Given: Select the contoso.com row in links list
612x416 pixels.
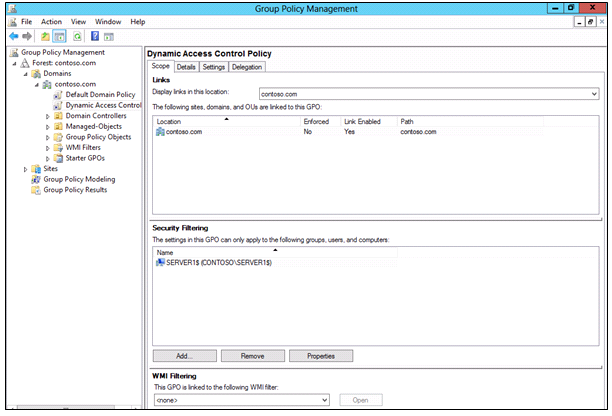Looking at the screenshot, I should click(349, 132).
